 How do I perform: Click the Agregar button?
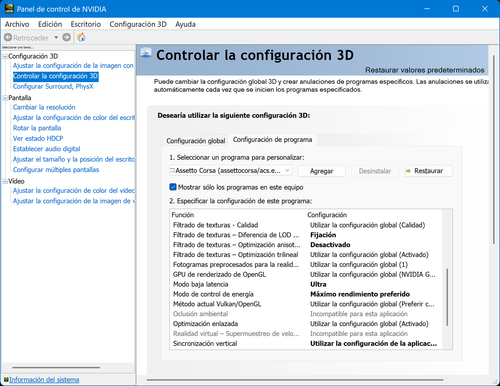(x=321, y=171)
